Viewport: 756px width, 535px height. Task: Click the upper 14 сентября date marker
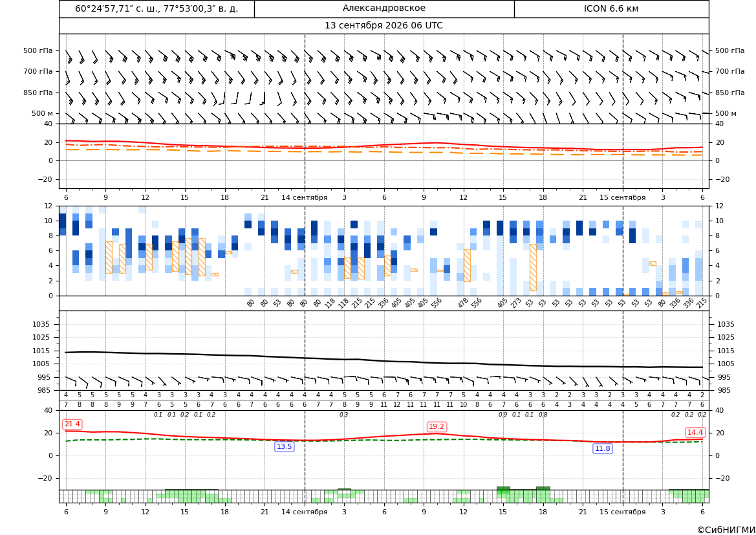pyautogui.click(x=304, y=197)
